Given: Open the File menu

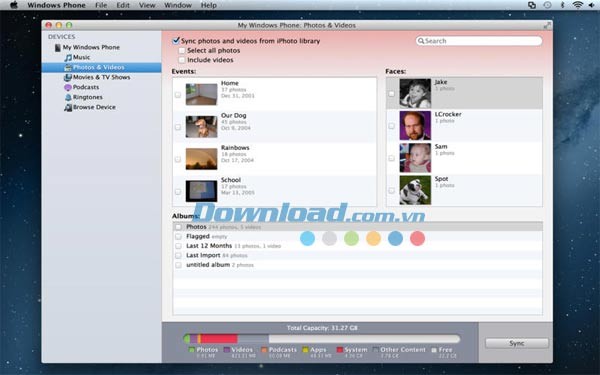Looking at the screenshot, I should click(x=101, y=5).
